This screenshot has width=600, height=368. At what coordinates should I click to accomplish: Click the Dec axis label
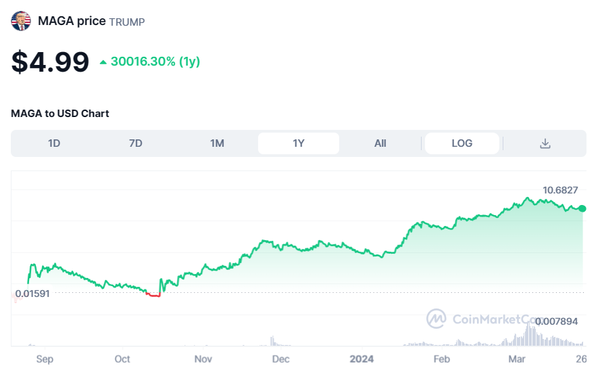tap(280, 359)
